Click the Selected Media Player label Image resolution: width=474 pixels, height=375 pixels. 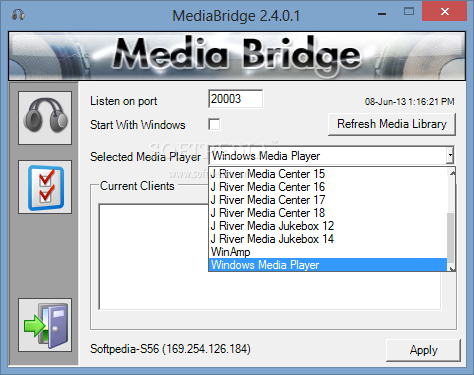(x=145, y=157)
